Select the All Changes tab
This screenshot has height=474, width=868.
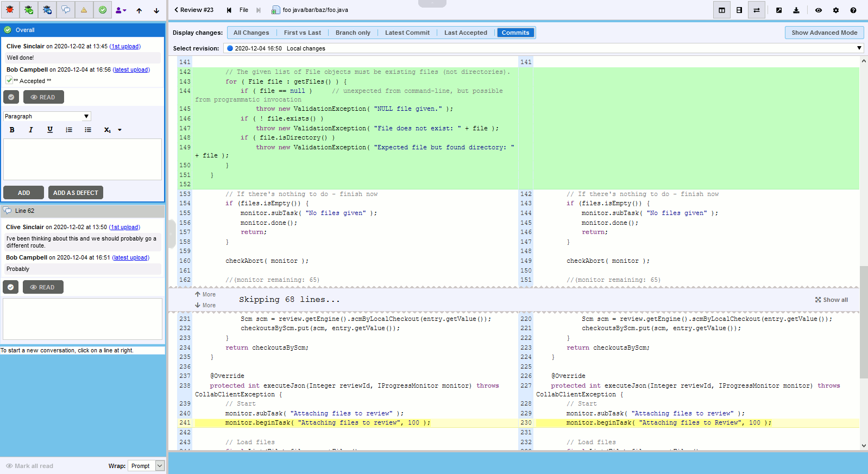251,33
